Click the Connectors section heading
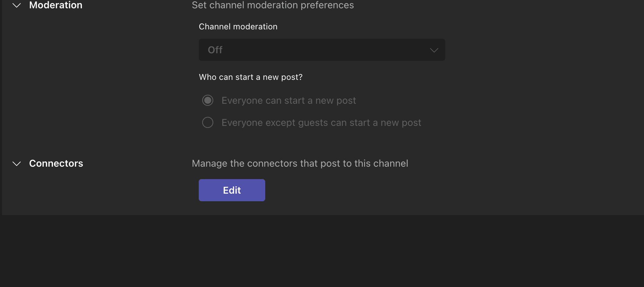644x287 pixels. pos(56,163)
